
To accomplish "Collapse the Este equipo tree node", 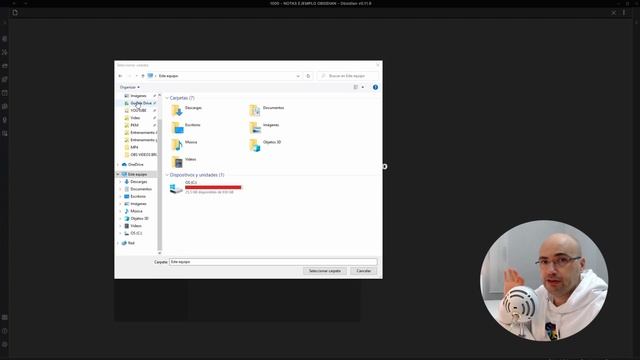I will (118, 174).
